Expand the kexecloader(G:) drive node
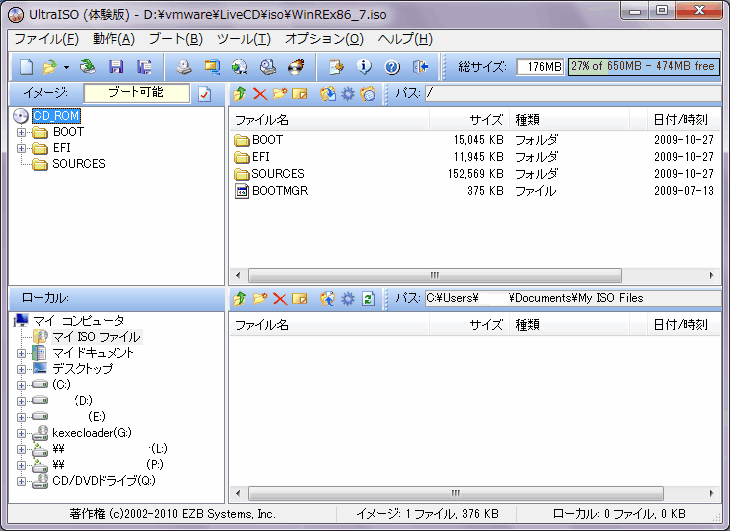This screenshot has width=730, height=531. pos(21,433)
